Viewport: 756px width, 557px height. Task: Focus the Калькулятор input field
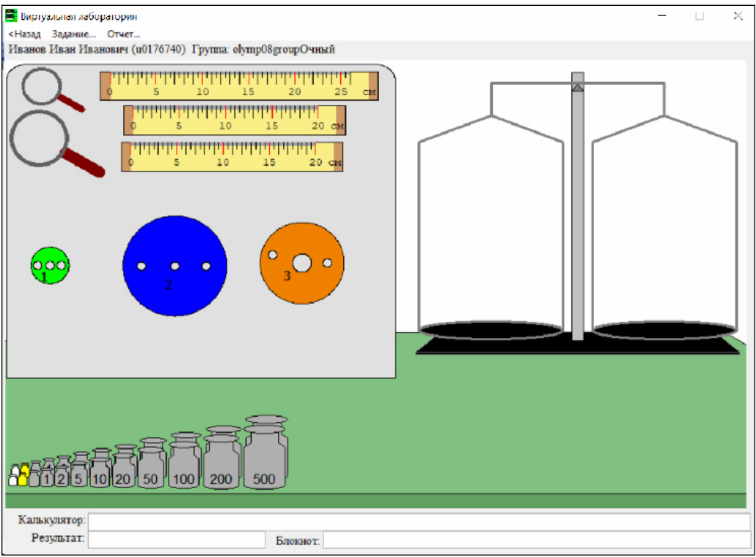click(419, 521)
